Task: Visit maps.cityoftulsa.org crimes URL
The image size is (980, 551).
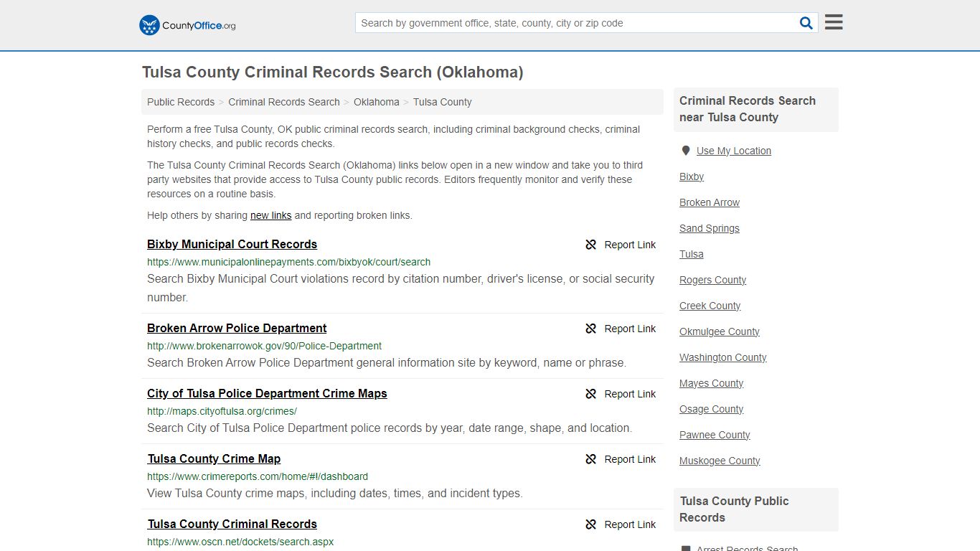Action: (222, 411)
